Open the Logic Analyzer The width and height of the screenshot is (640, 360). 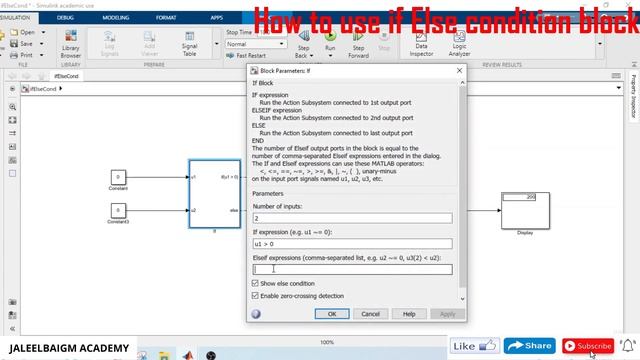coord(459,44)
